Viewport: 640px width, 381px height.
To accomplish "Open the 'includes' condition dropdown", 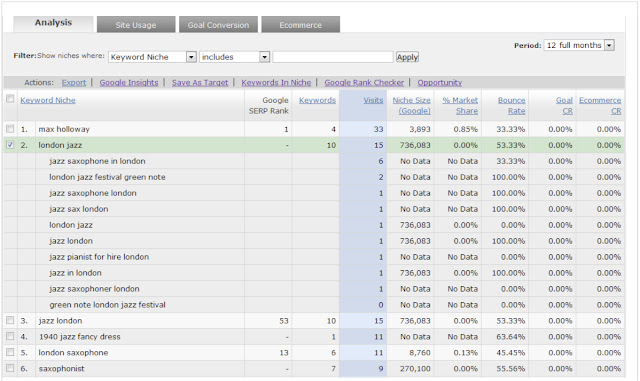I will (235, 57).
